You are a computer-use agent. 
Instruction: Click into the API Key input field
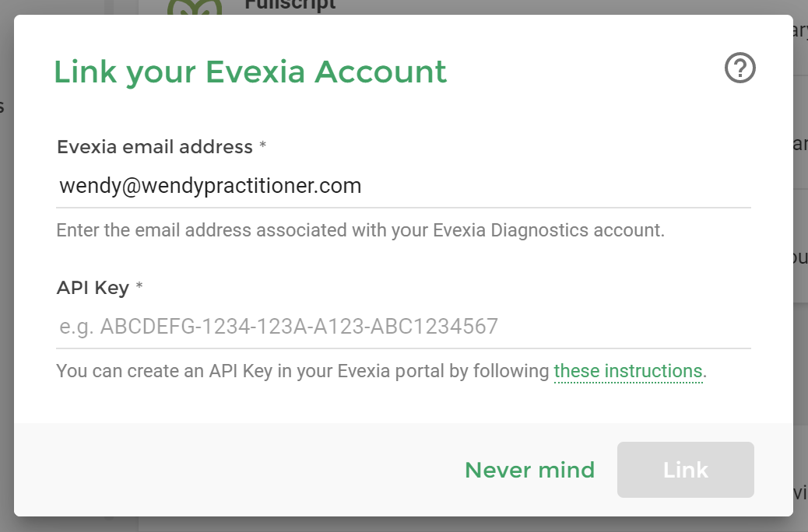[403, 326]
